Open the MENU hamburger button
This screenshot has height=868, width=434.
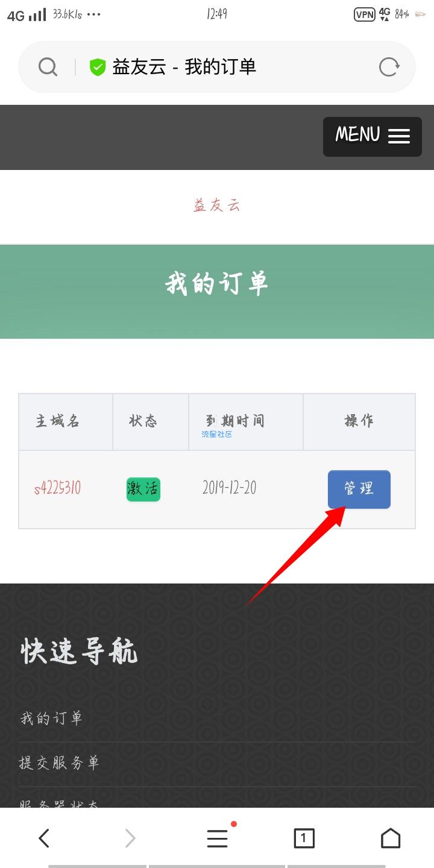click(x=373, y=137)
